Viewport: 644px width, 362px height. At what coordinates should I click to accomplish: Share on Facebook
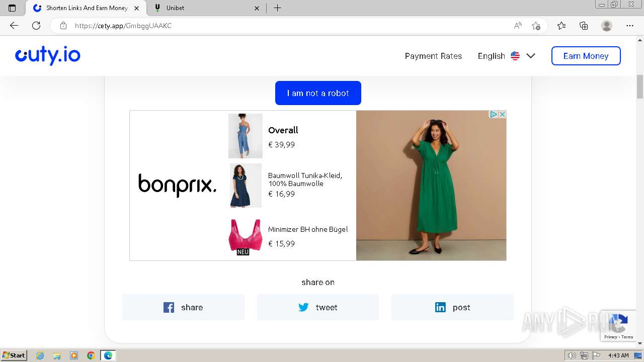[x=183, y=307]
